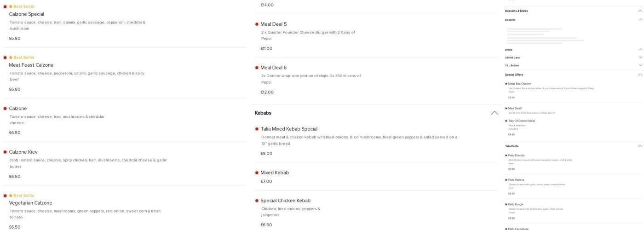The width and height of the screenshot is (644, 230).
Task: Click the red dot icon beside Mixed Kebab
Action: coord(257,173)
